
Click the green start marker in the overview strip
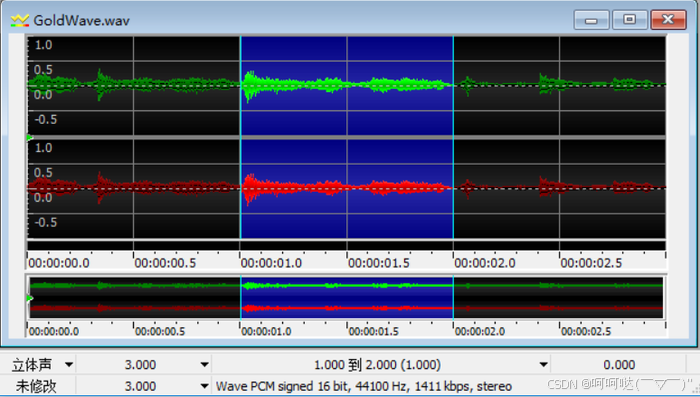pos(30,298)
